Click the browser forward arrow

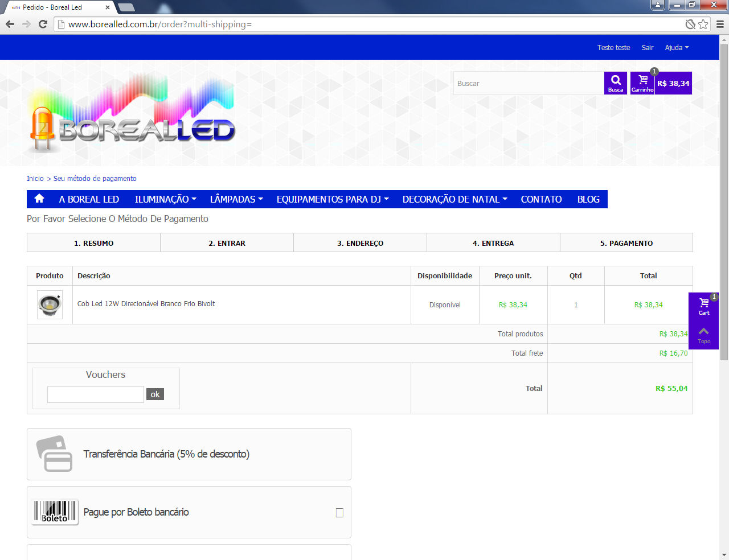pos(26,24)
